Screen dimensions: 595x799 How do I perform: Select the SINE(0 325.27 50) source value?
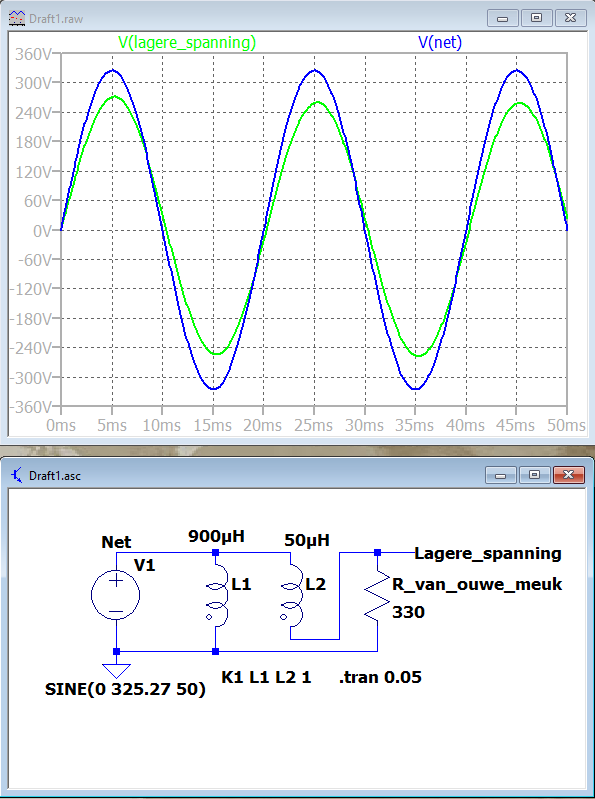point(125,690)
